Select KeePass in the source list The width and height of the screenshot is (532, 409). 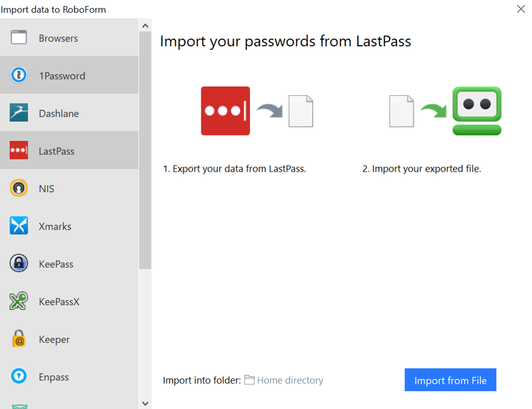(69, 263)
